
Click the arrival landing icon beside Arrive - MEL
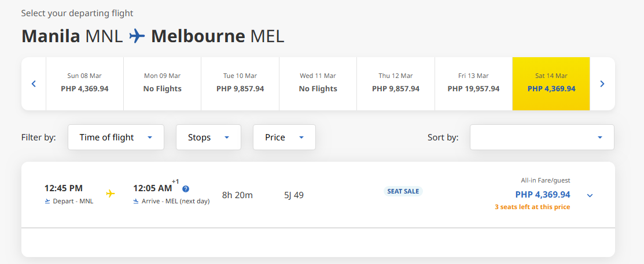pyautogui.click(x=136, y=201)
